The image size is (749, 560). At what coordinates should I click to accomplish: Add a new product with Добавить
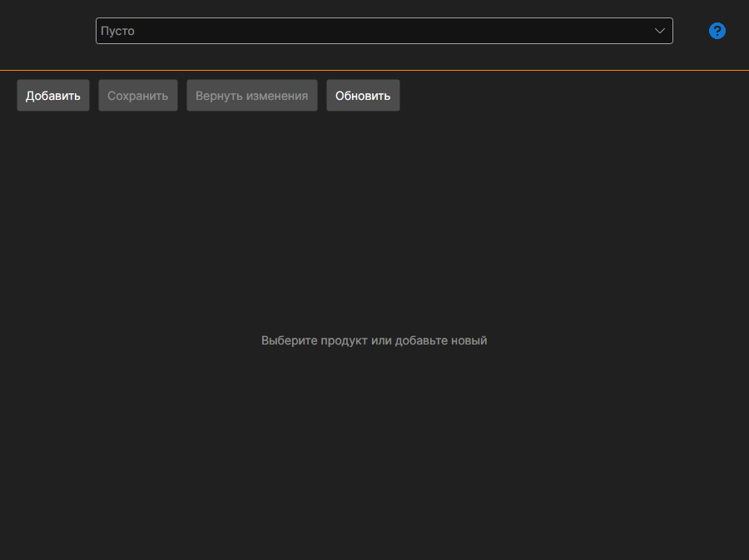[53, 96]
